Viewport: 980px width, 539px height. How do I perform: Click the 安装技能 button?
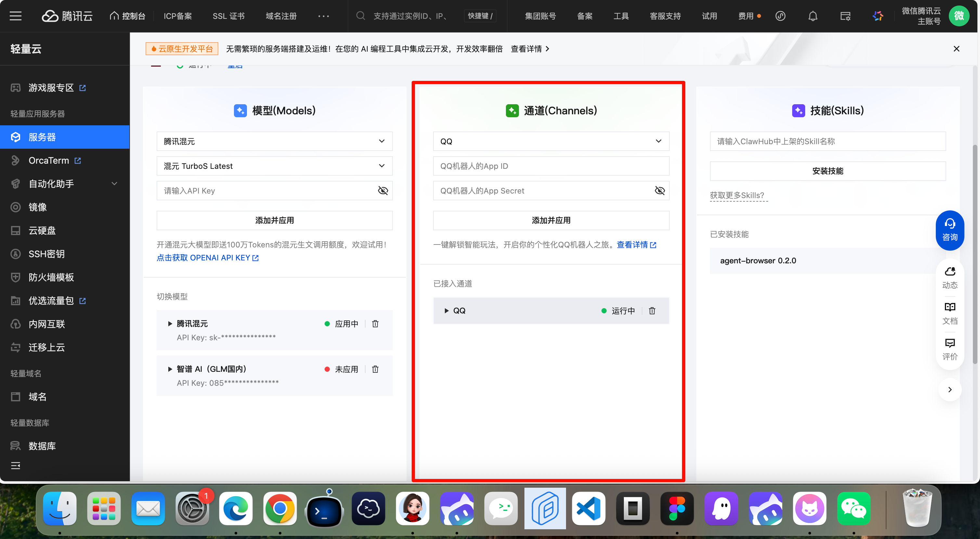(x=828, y=171)
